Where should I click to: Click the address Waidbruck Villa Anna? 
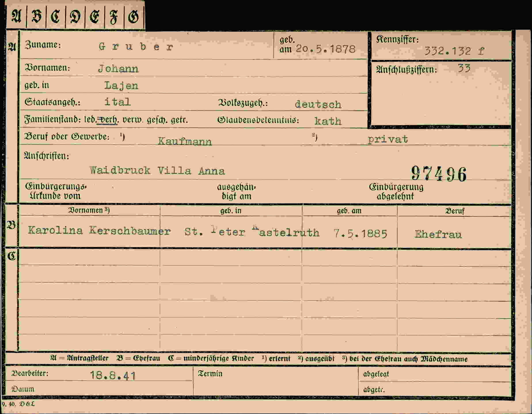(x=157, y=171)
